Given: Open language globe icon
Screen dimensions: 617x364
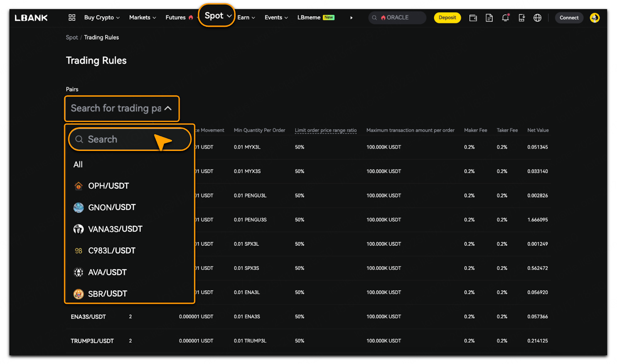Looking at the screenshot, I should pyautogui.click(x=537, y=18).
